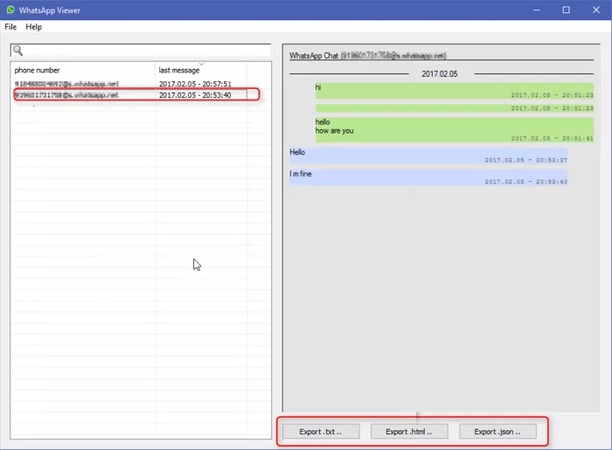The image size is (612, 450).
Task: Click the green "hi" message bubble
Action: pos(439,91)
